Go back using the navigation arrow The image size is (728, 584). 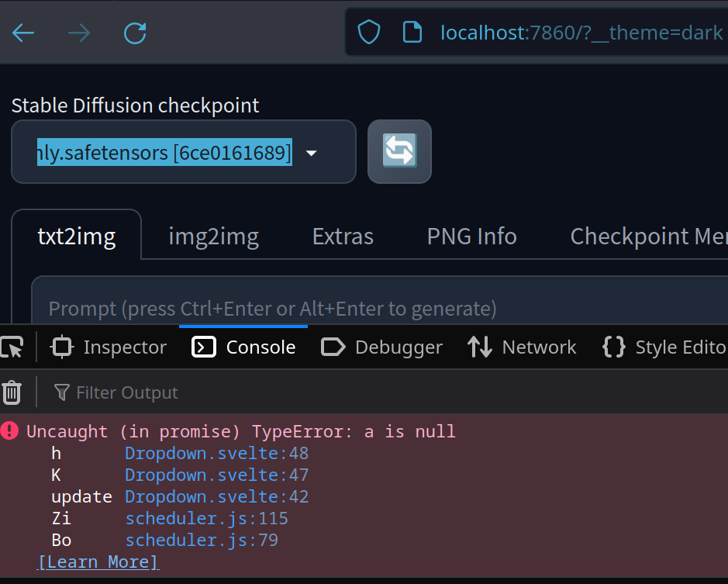pyautogui.click(x=22, y=33)
